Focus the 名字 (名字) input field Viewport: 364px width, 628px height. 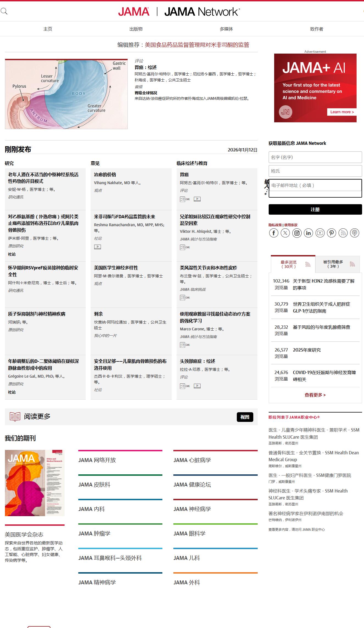coord(315,157)
